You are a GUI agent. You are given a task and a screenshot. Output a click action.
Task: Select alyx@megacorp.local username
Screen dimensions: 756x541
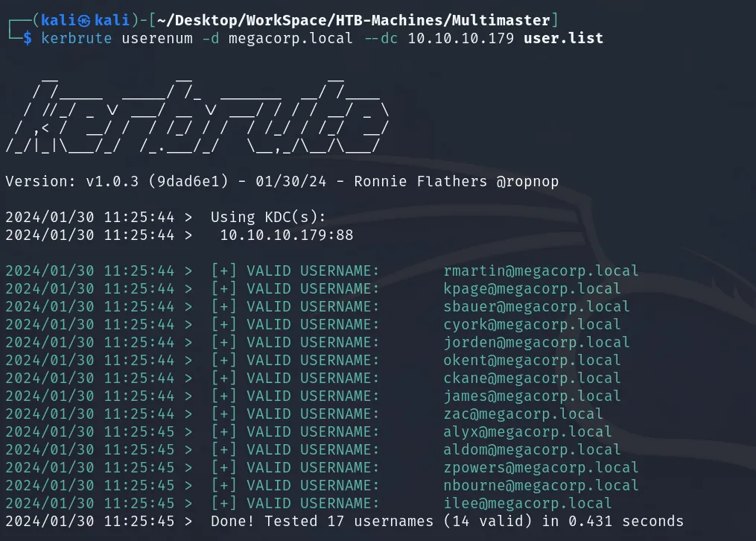coord(527,431)
